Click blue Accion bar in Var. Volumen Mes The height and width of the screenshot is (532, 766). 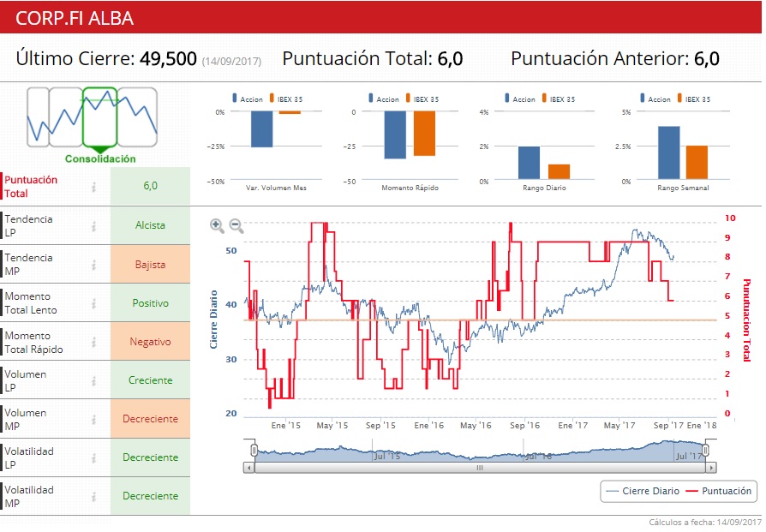pyautogui.click(x=262, y=129)
